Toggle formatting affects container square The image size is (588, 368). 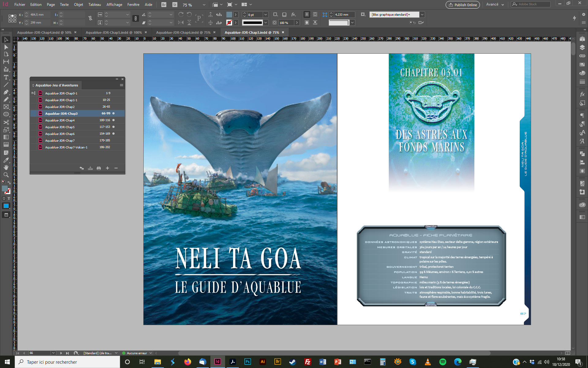click(4, 198)
